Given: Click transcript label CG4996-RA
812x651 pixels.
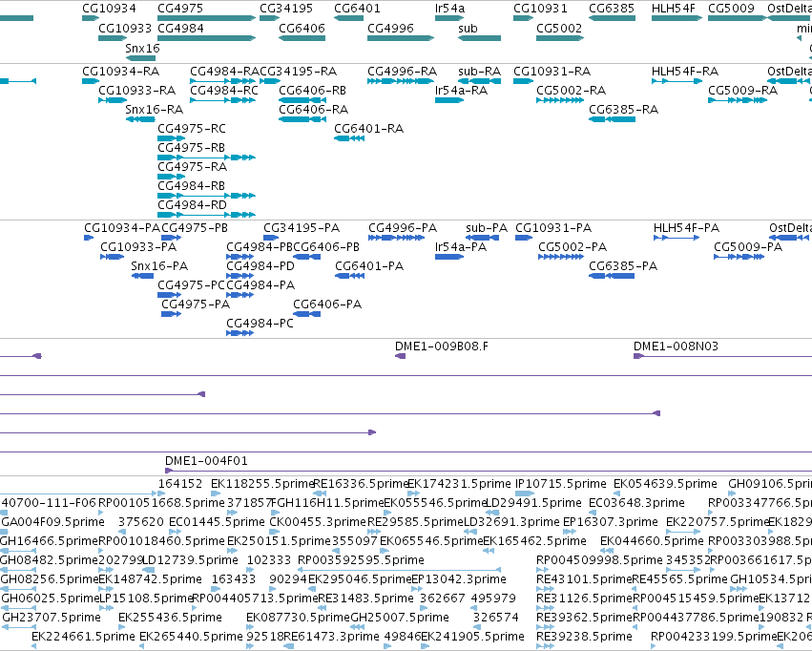Looking at the screenshot, I should 403,71.
